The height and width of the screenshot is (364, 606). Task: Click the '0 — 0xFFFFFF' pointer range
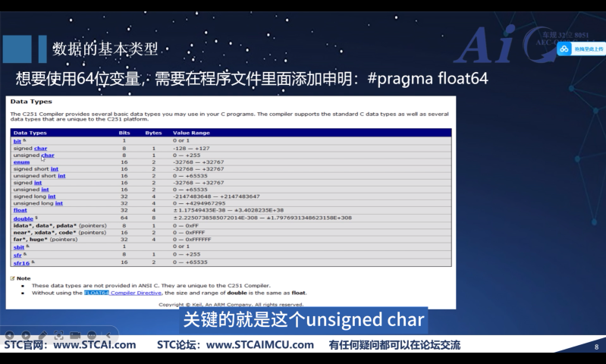[x=192, y=240]
